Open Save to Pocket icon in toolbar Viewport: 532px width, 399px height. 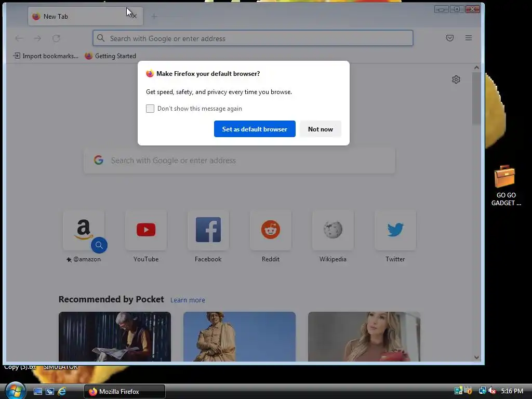click(449, 38)
